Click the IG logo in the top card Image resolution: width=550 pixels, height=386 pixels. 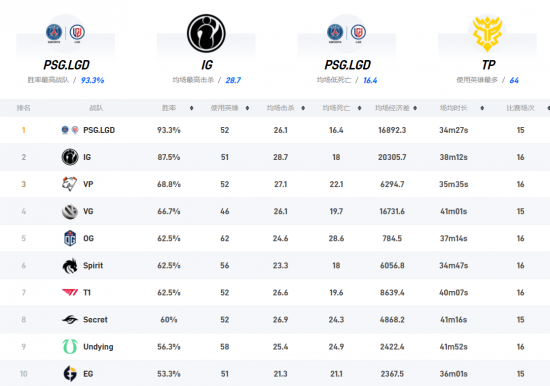click(206, 33)
